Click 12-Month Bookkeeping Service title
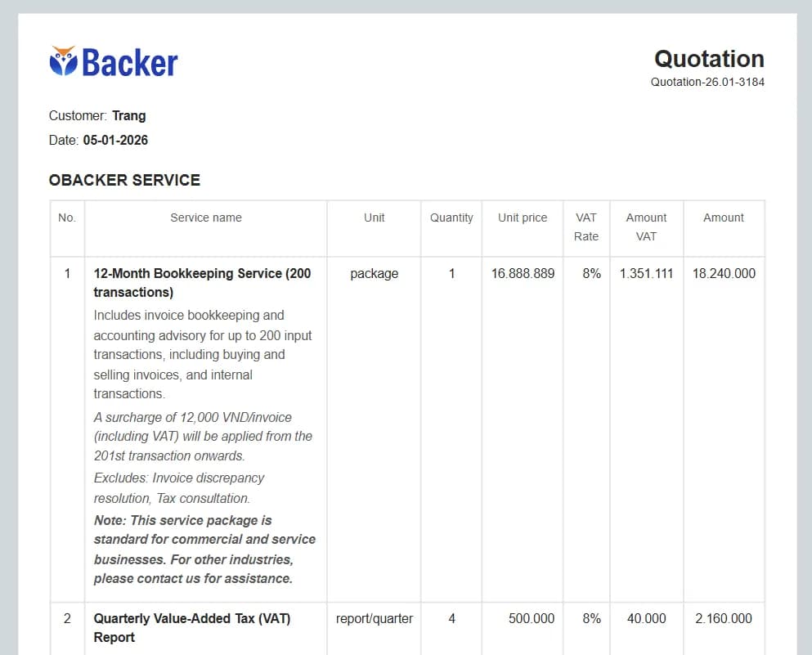 click(202, 282)
